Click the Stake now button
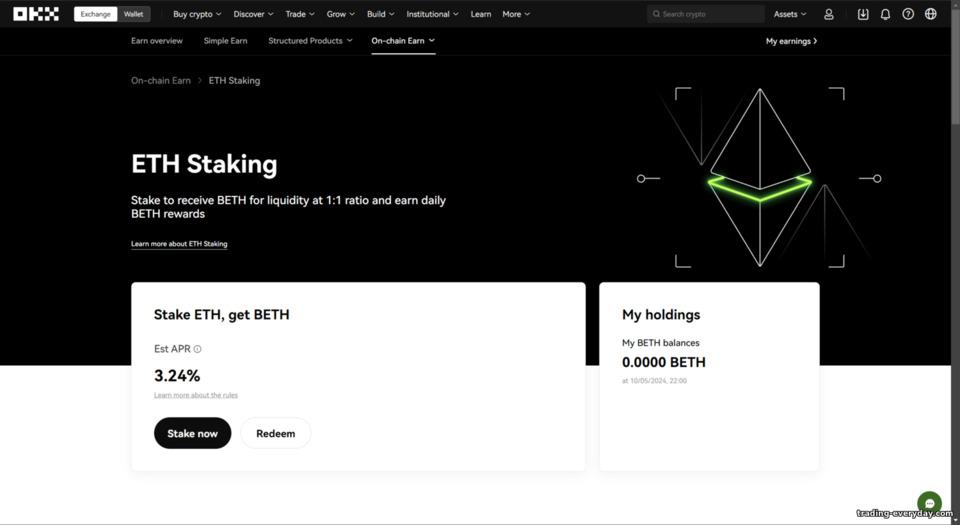 192,433
